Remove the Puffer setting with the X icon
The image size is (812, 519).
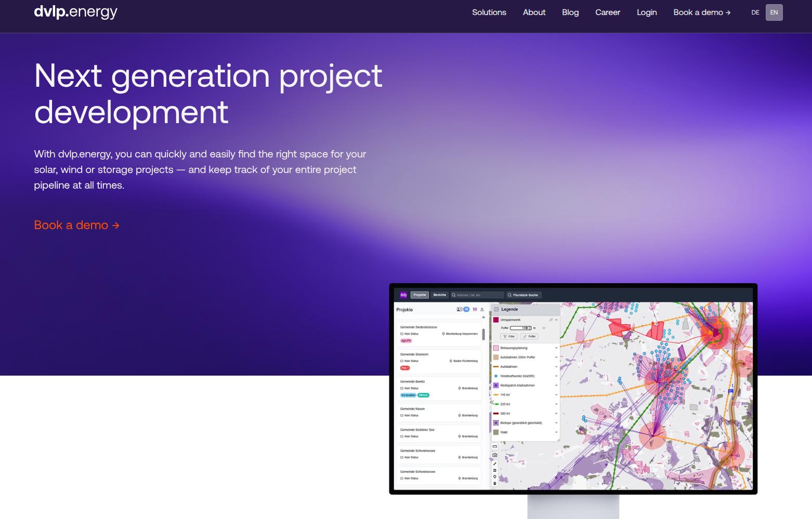pos(544,328)
